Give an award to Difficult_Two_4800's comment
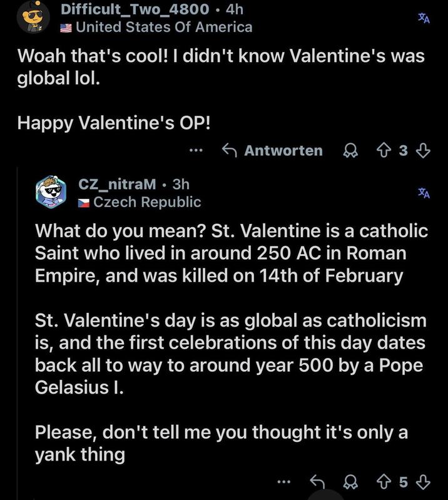Viewport: 448px width, 500px height. [351, 150]
